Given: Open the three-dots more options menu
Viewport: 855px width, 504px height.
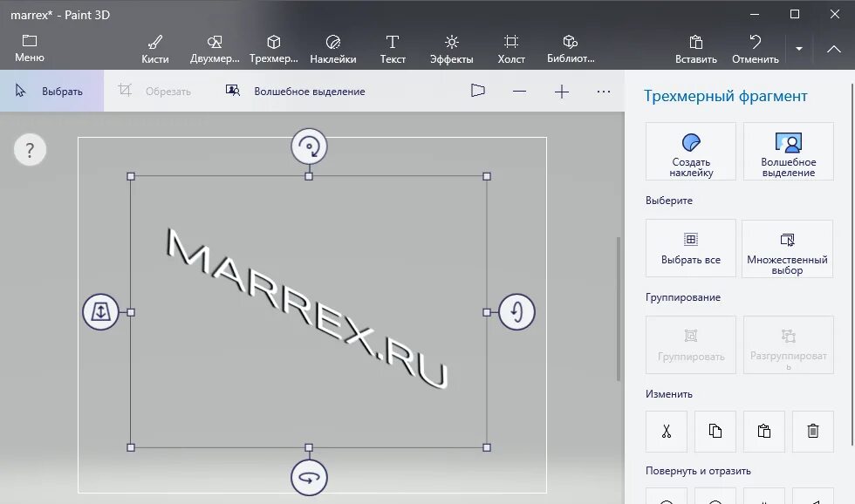Looking at the screenshot, I should 604,92.
